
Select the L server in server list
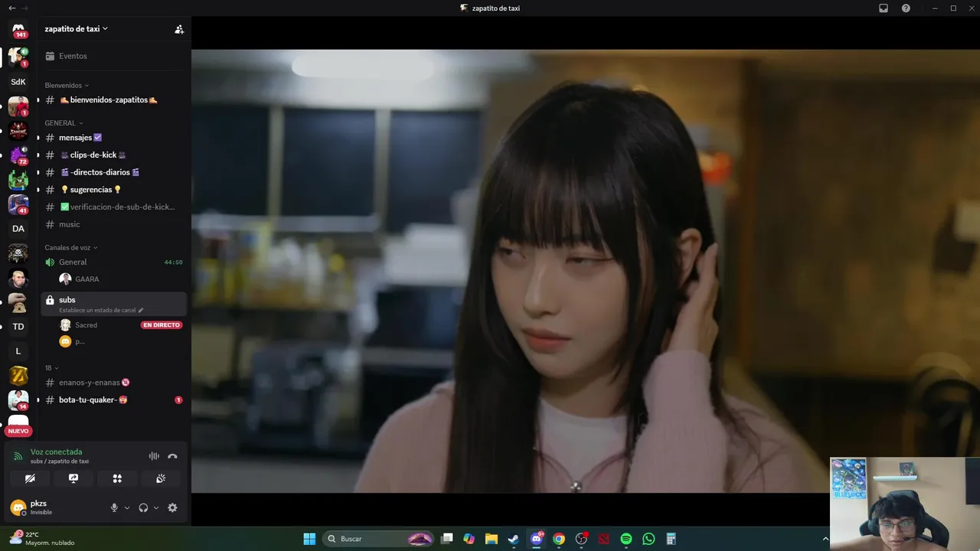click(18, 351)
